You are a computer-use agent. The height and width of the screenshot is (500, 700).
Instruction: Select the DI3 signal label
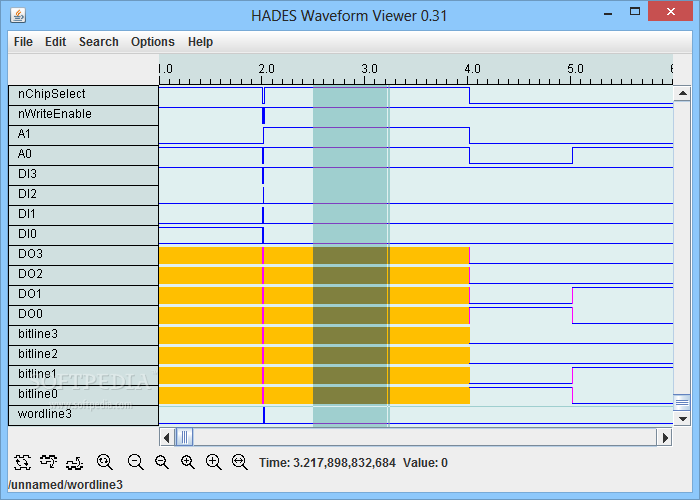point(83,175)
